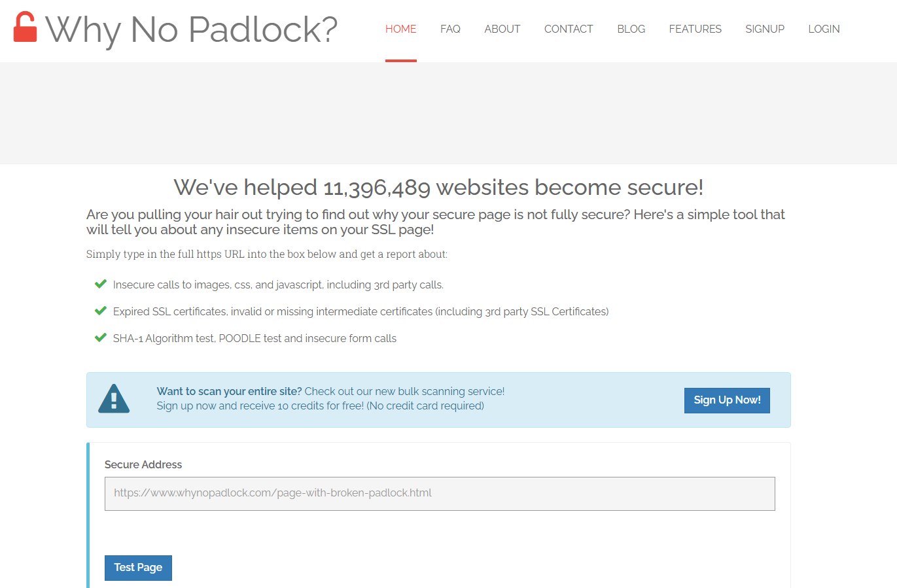This screenshot has width=897, height=588.
Task: Open the HOME menu item
Action: click(x=401, y=29)
